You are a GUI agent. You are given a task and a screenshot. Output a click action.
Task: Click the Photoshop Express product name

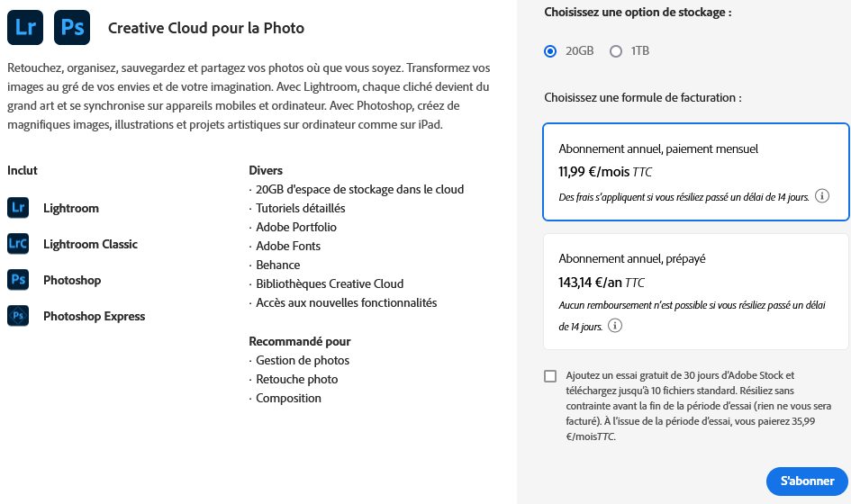(94, 316)
